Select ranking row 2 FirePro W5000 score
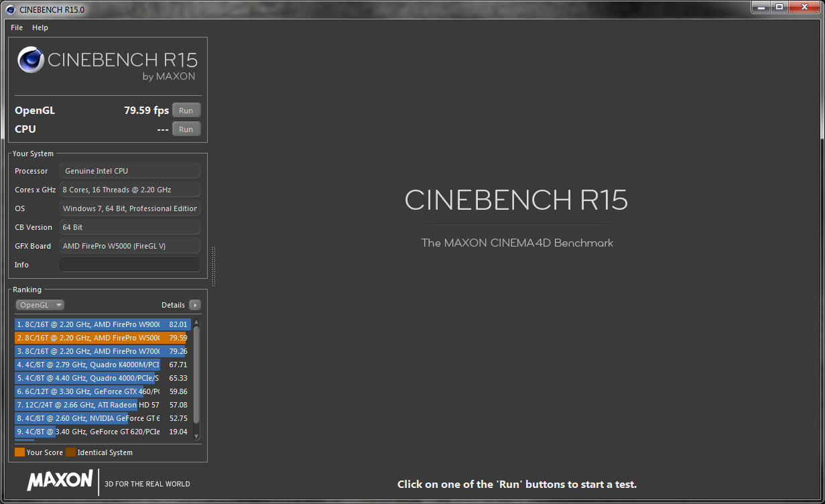 click(x=103, y=338)
